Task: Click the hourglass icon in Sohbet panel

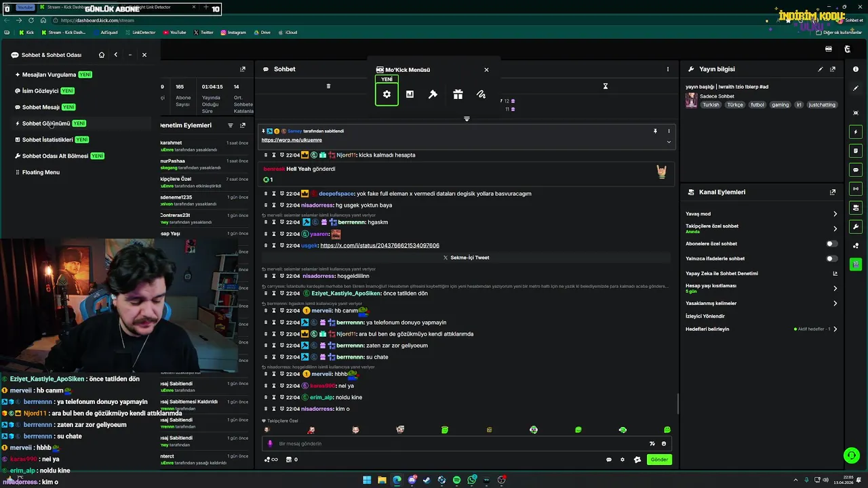Action: tap(606, 86)
